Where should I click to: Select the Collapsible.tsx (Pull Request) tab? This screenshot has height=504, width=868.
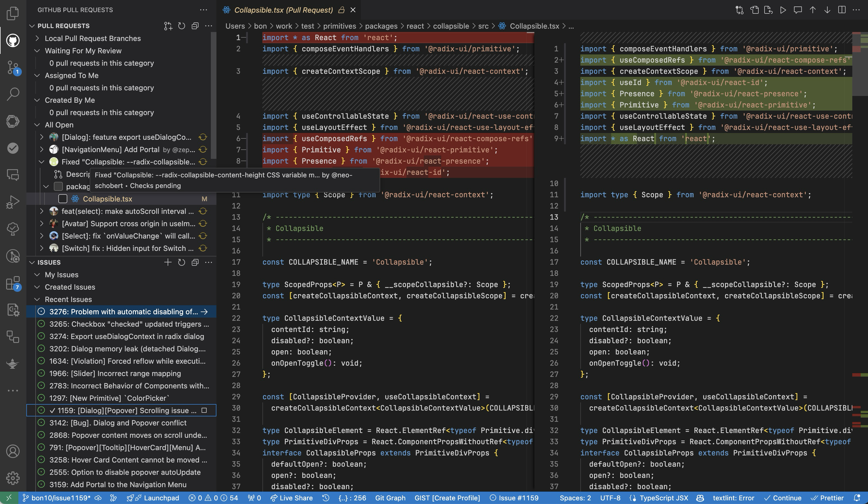point(283,10)
